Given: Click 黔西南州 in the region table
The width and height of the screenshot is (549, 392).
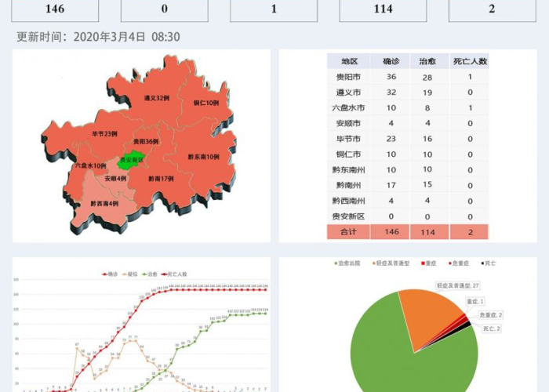Looking at the screenshot, I should (348, 201).
